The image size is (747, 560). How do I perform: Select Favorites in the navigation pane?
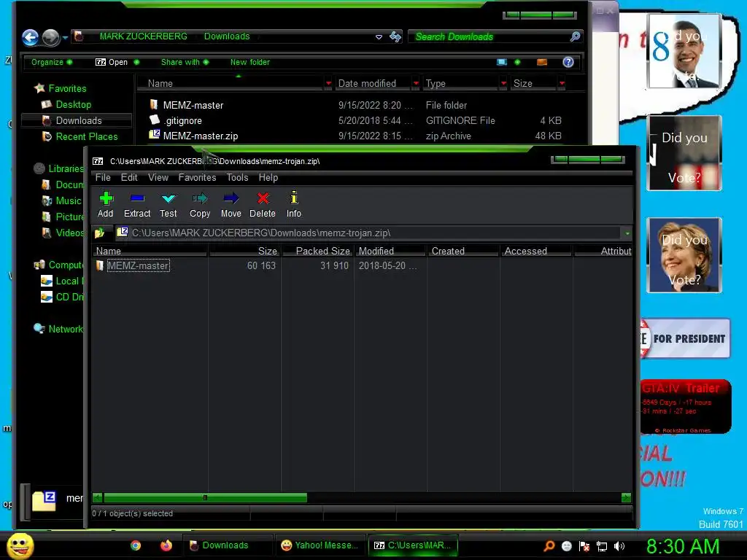(x=67, y=88)
